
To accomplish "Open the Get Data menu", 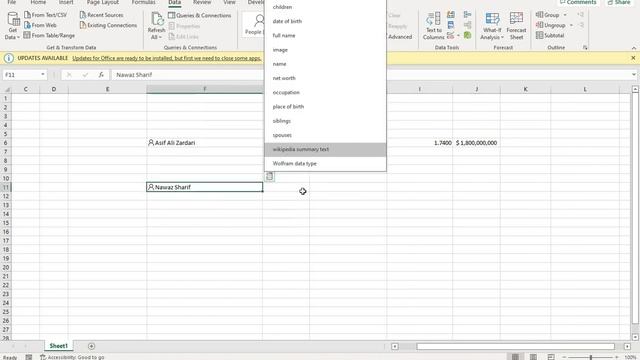I will 13,26.
